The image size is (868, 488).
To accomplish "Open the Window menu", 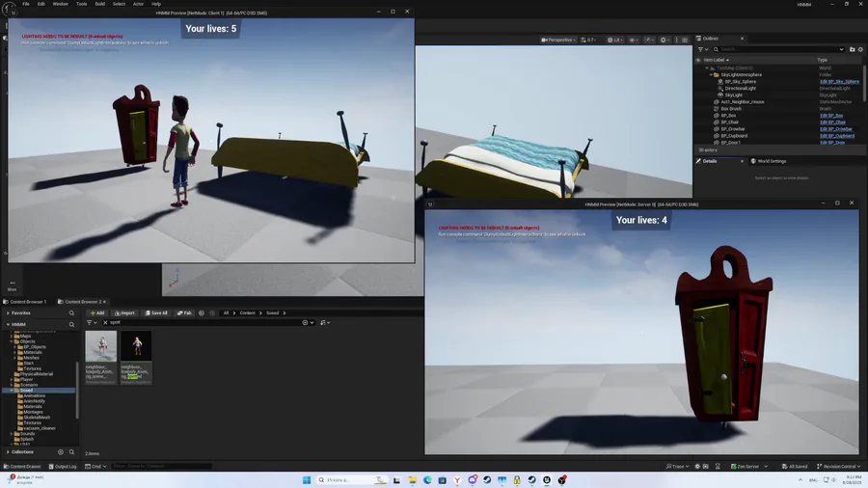I will 60,4.
